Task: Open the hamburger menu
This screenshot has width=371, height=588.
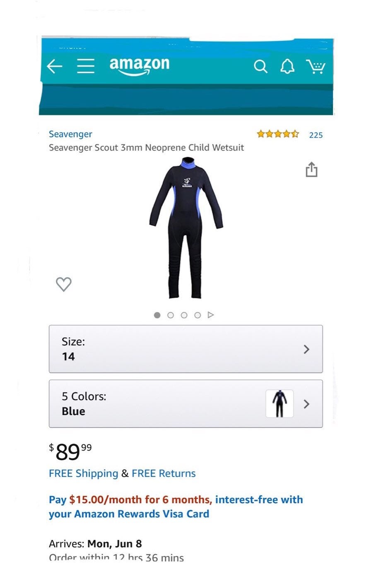Action: (x=86, y=66)
